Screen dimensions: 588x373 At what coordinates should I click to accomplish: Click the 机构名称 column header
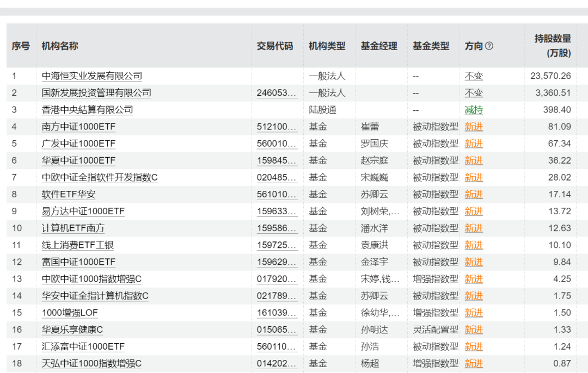click(x=60, y=46)
